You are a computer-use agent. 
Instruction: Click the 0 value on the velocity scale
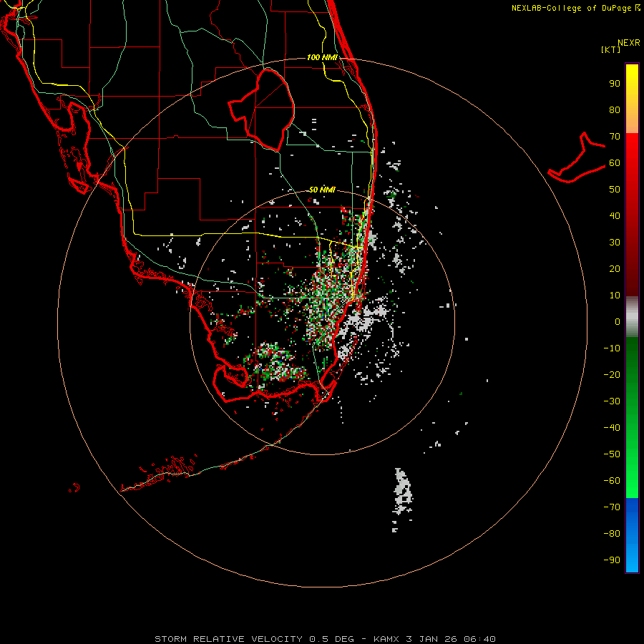point(618,321)
